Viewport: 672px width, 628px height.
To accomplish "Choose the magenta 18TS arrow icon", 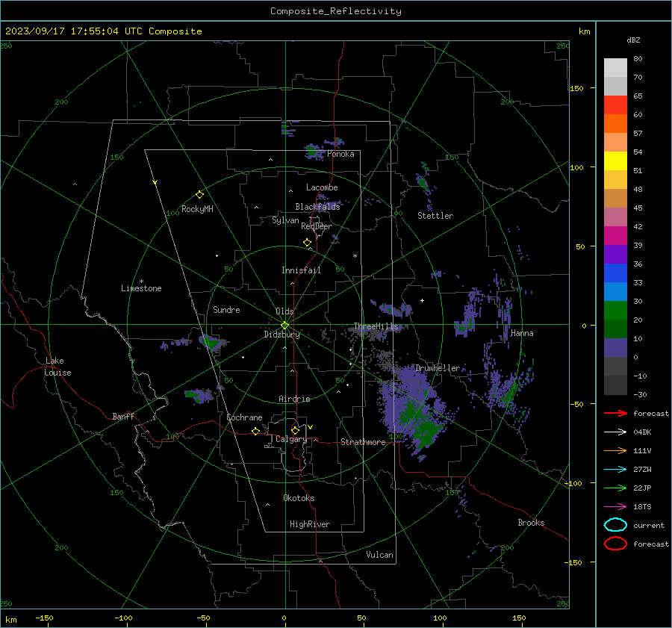I will (615, 507).
